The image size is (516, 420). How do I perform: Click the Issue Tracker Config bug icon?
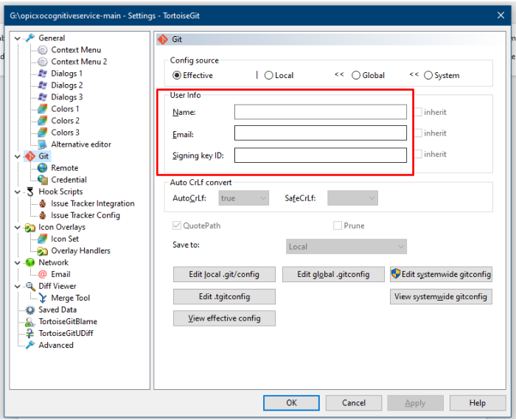click(42, 215)
